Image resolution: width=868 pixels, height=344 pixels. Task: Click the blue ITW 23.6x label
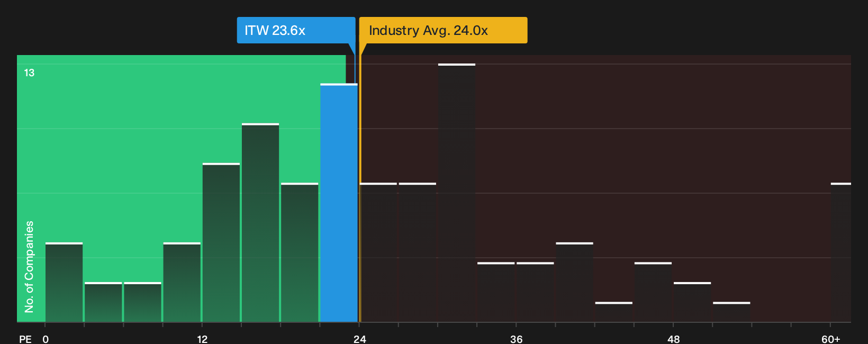296,30
